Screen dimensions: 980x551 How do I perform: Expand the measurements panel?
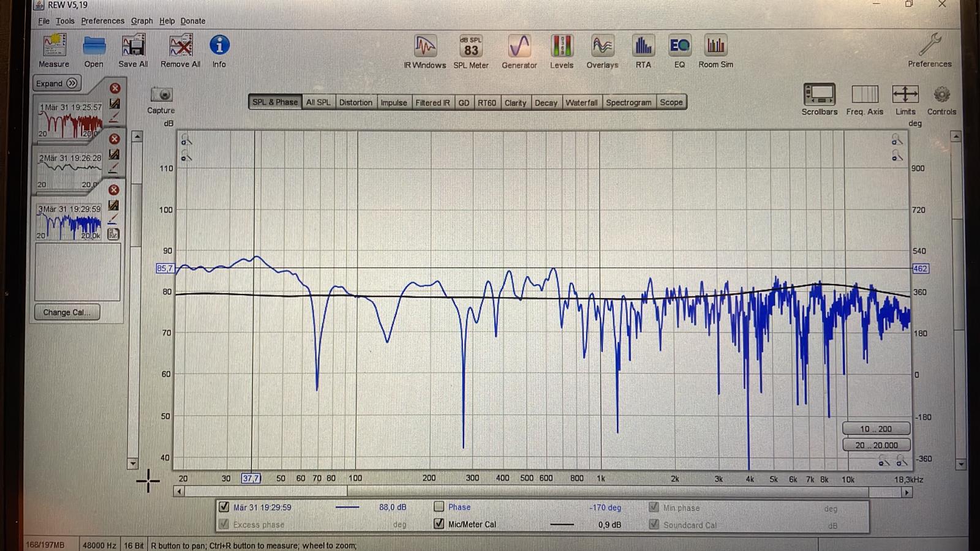point(56,83)
